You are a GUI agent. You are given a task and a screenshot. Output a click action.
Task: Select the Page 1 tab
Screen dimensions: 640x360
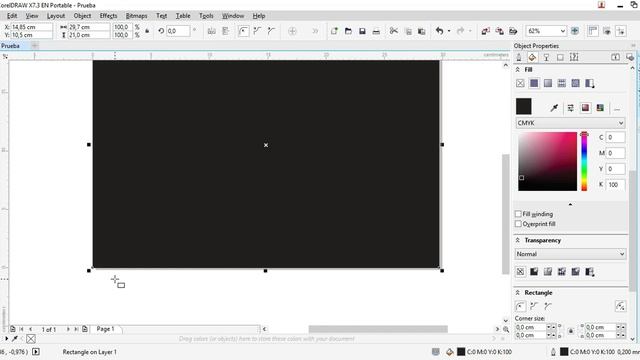click(x=105, y=329)
